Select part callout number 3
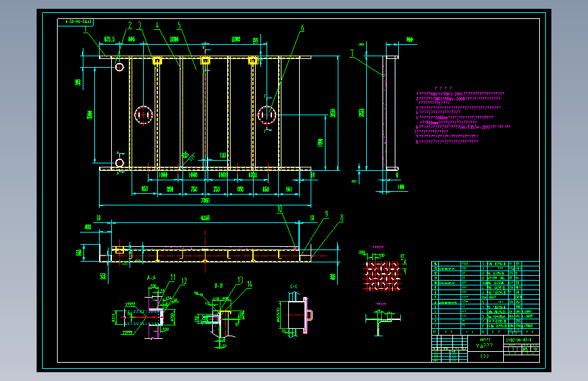This screenshot has height=381, width=588. 140,25
